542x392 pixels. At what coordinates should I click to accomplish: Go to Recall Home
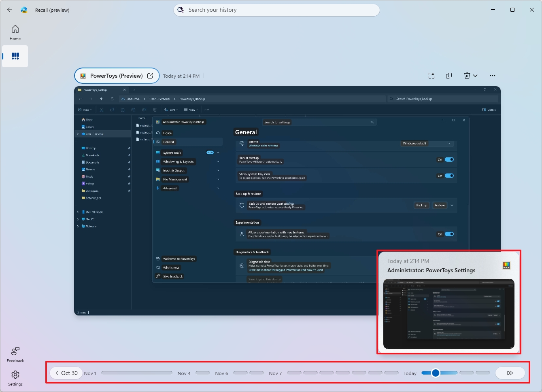click(15, 32)
